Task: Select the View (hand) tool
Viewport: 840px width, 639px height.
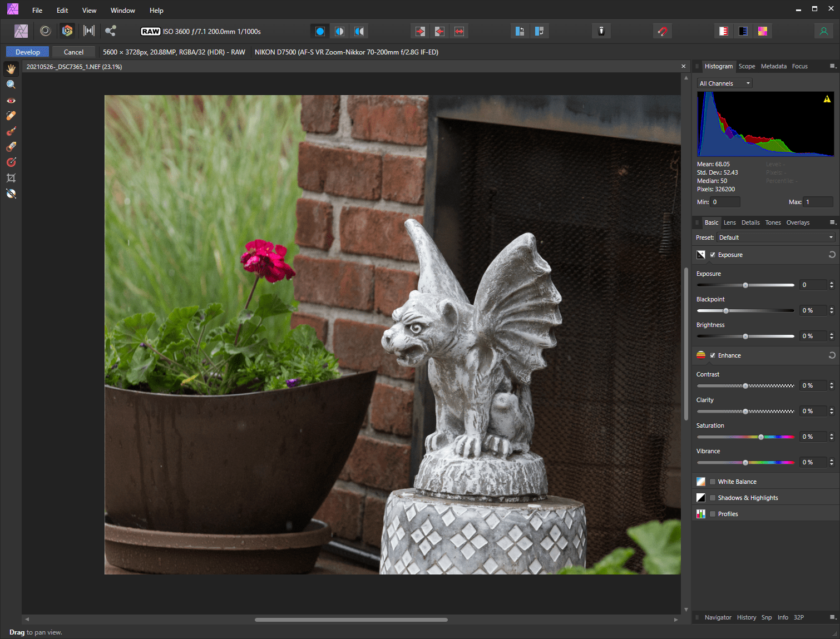Action: pos(11,69)
